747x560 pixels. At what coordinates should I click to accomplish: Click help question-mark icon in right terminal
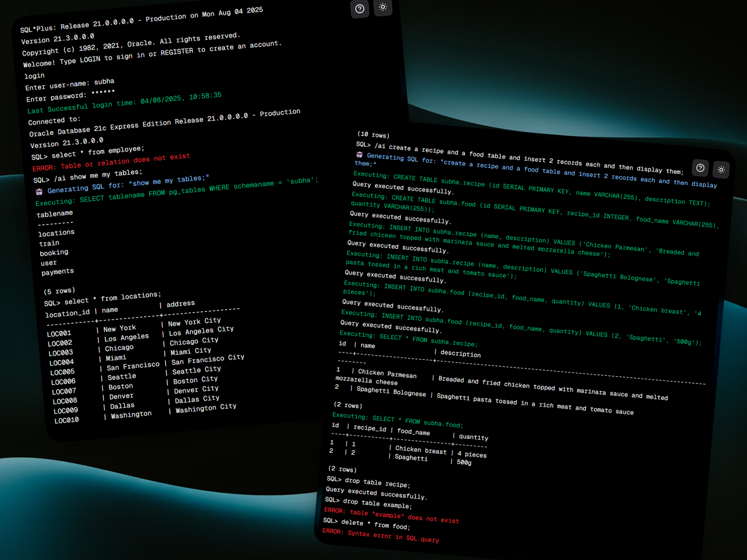(700, 168)
